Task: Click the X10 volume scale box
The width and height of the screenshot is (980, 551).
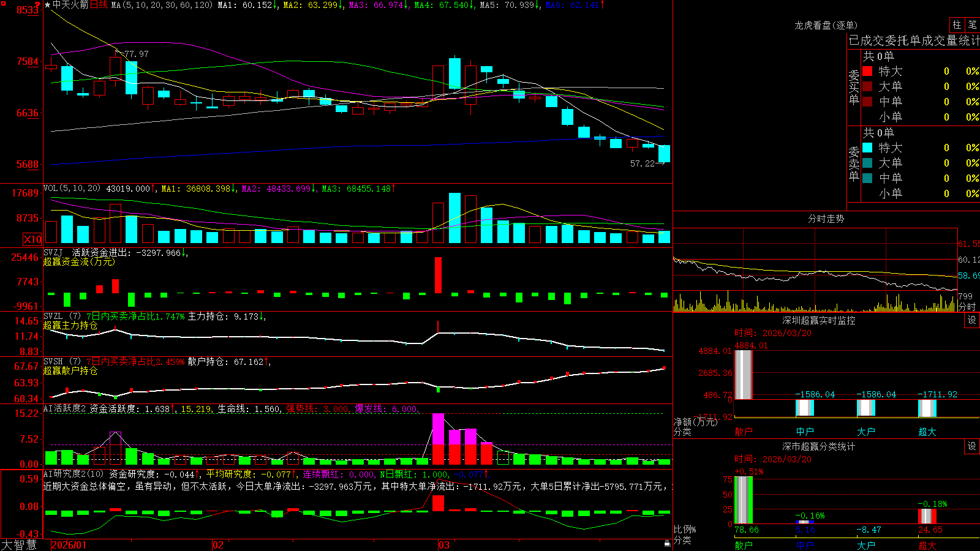Action: (32, 239)
